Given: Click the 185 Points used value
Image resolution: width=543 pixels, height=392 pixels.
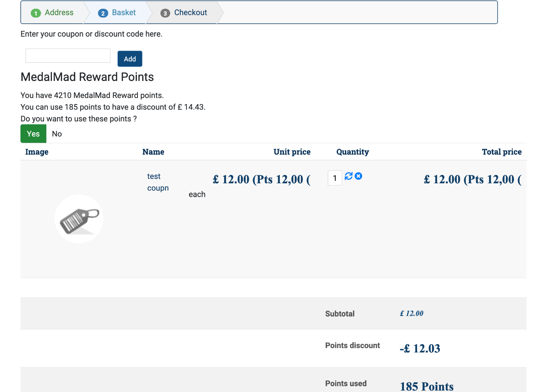Looking at the screenshot, I should coord(426,386).
